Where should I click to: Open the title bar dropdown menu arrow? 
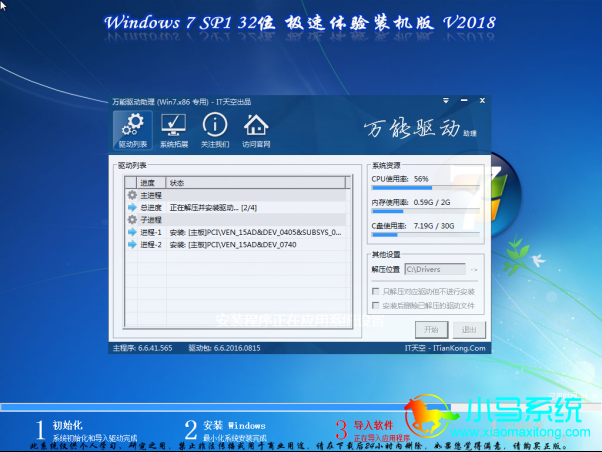click(x=446, y=101)
